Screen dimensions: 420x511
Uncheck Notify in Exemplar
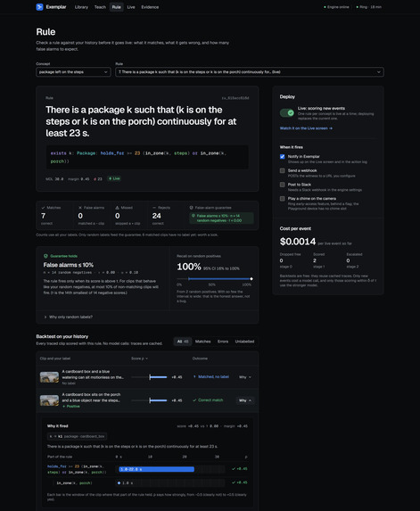tap(282, 156)
